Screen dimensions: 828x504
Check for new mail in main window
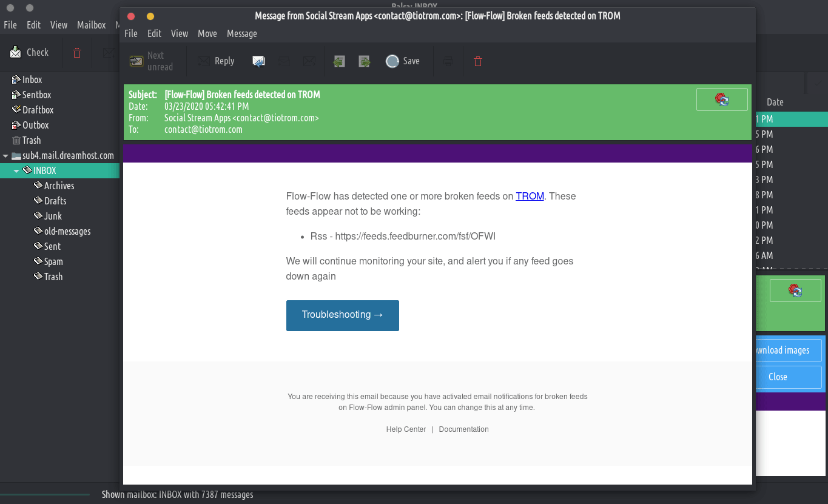[x=29, y=53]
